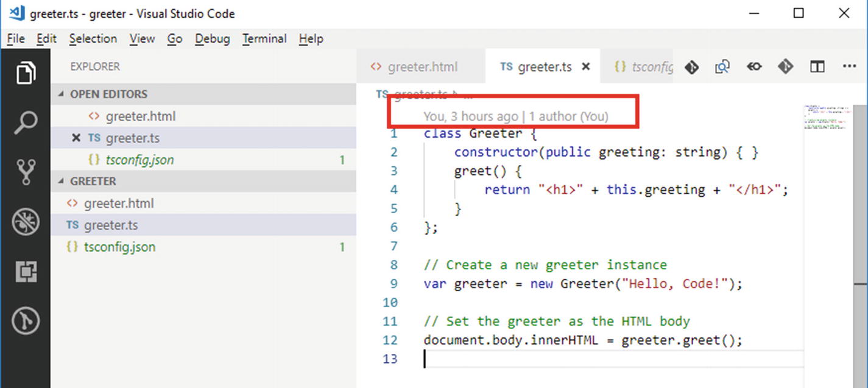
Task: Open the Debug view in activity bar
Action: point(26,222)
